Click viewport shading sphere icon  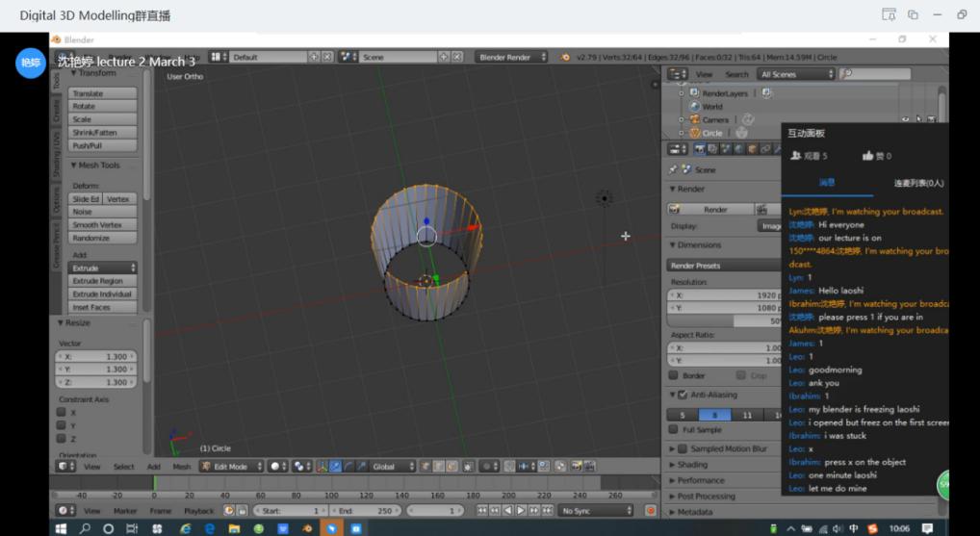coord(277,467)
